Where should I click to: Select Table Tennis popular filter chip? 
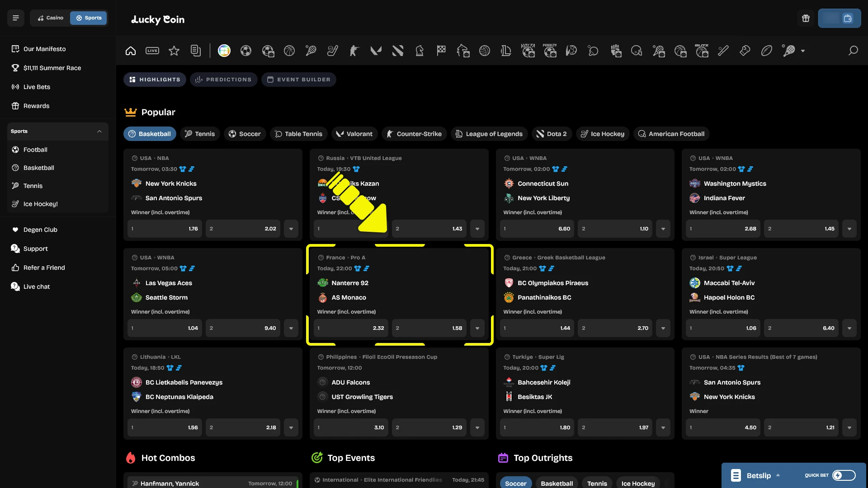(299, 134)
